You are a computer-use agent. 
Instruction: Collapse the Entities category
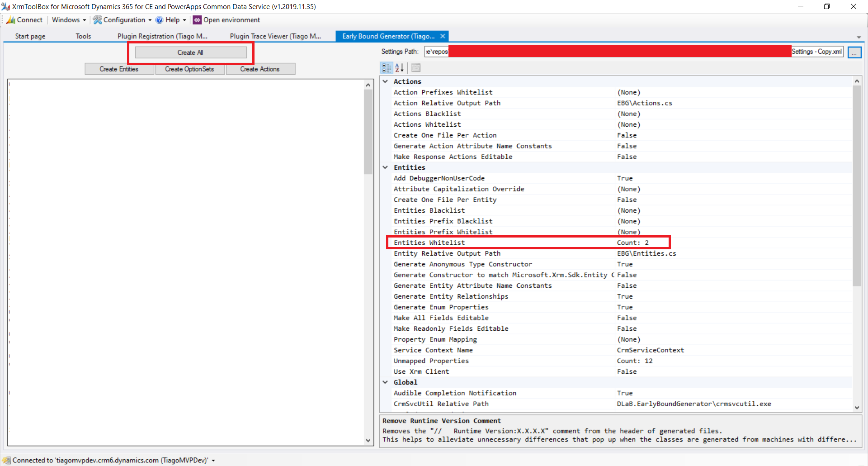[385, 167]
